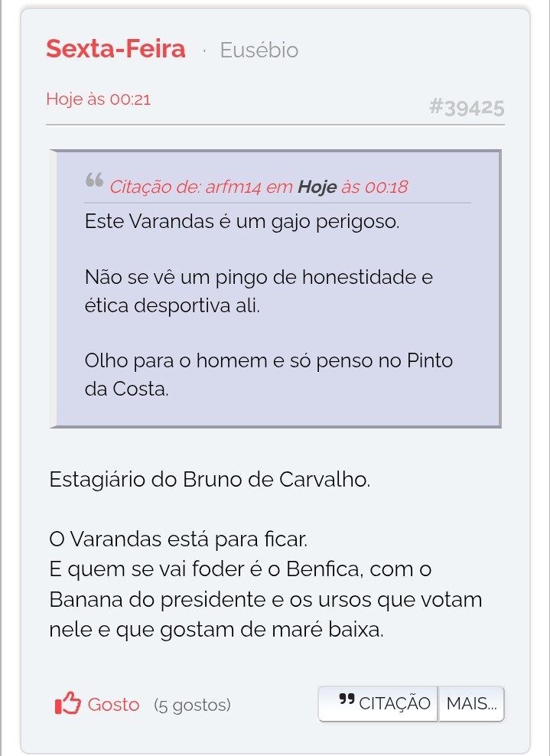Click the bold Hoje in quote header
The height and width of the screenshot is (756, 550).
click(x=317, y=187)
